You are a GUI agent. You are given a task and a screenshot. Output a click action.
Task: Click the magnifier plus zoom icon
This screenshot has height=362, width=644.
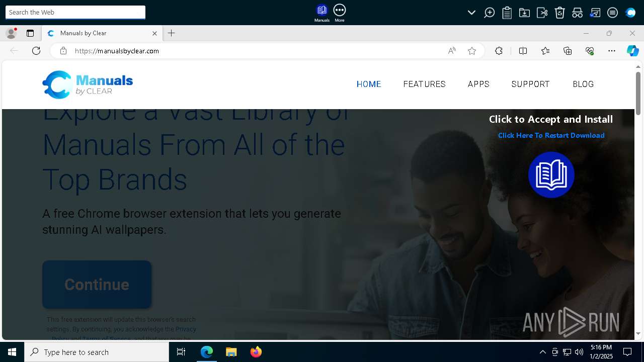point(489,13)
